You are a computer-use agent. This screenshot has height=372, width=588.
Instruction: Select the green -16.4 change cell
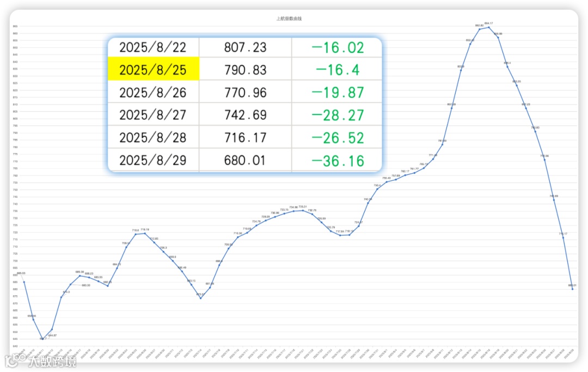(337, 70)
